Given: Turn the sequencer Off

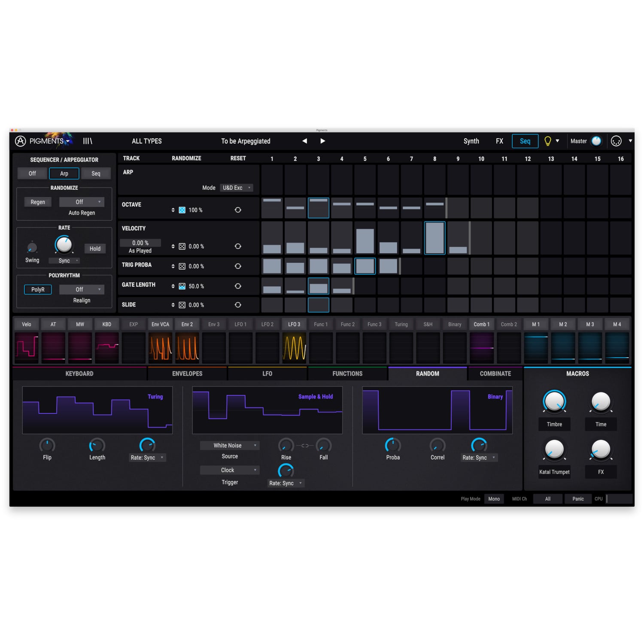Looking at the screenshot, I should pyautogui.click(x=32, y=173).
